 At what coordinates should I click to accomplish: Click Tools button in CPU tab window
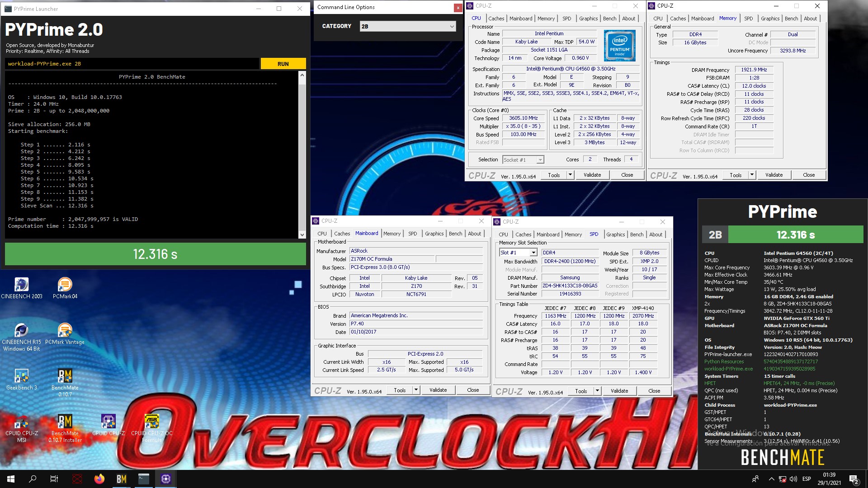(x=554, y=175)
